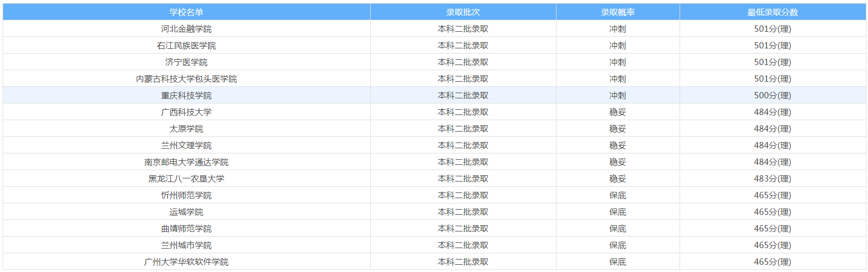Viewport: 868px width, 272px height.
Task: Select 忻州师范学院 school name
Action: pyautogui.click(x=186, y=195)
